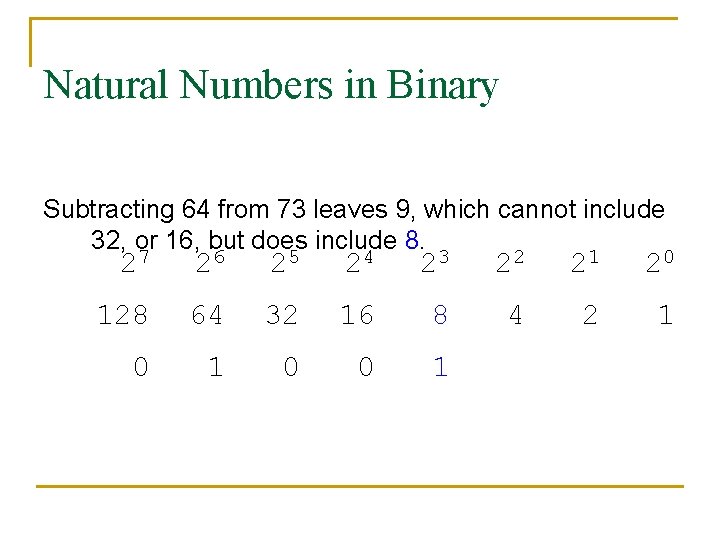Click the binary digit 0 under 128
The width and height of the screenshot is (720, 540).
(140, 367)
